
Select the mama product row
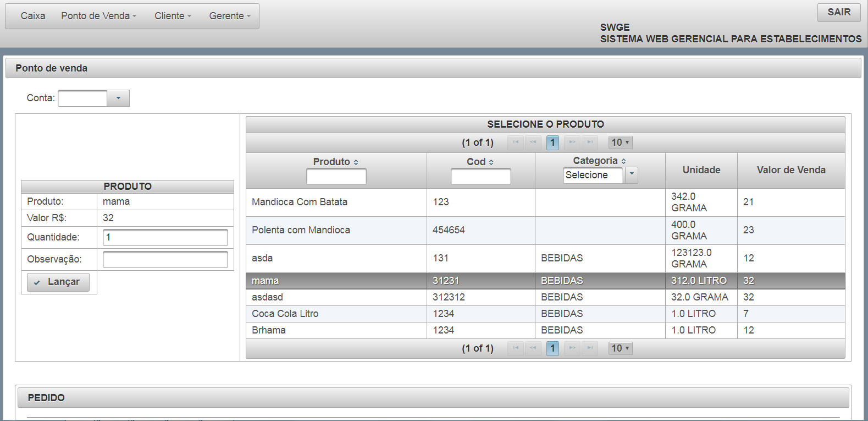point(545,281)
